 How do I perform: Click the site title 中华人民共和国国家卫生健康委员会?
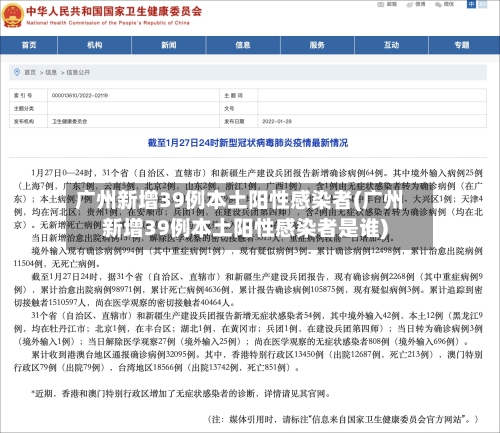114,11
